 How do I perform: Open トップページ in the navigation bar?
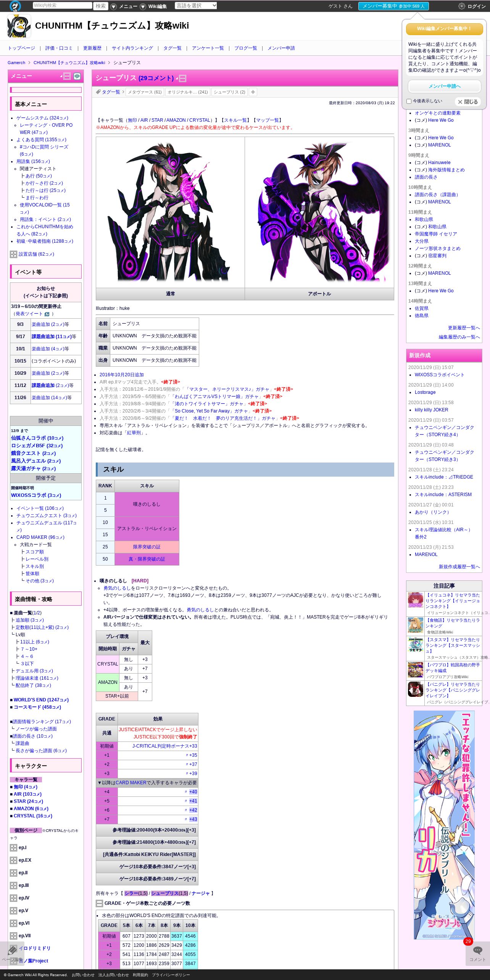click(x=21, y=48)
